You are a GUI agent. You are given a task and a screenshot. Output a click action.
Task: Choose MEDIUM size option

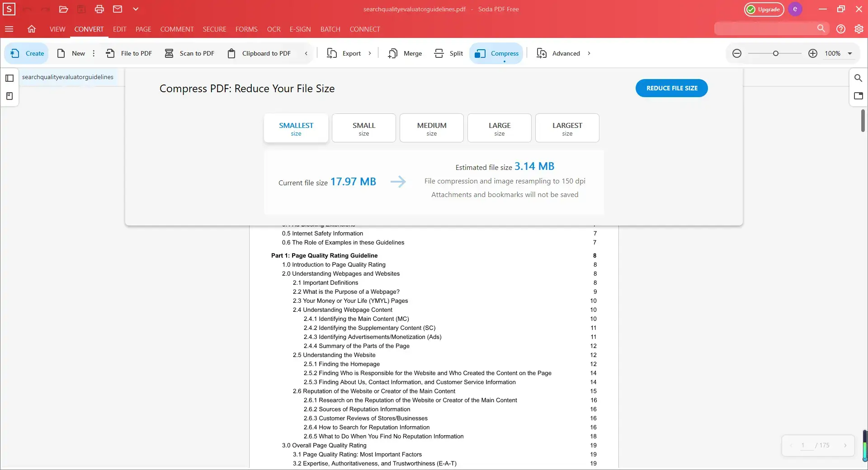point(432,128)
